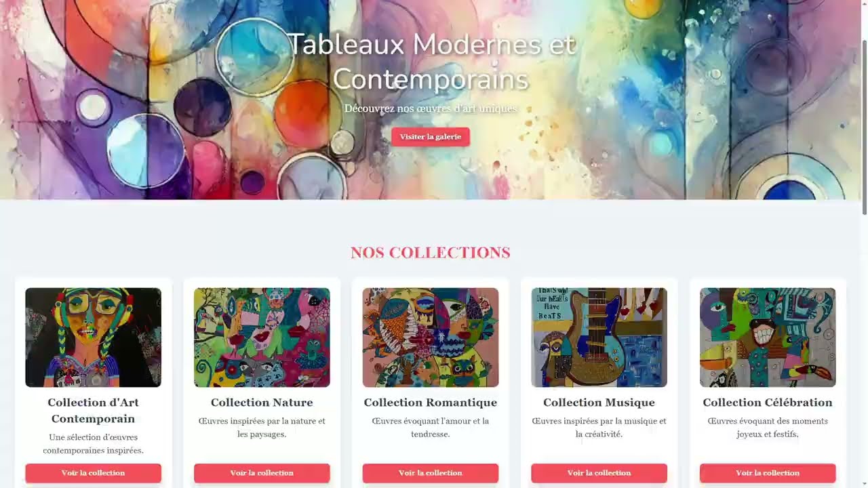This screenshot has width=868, height=488.
Task: Click the Collection Célébration heading
Action: point(768,403)
